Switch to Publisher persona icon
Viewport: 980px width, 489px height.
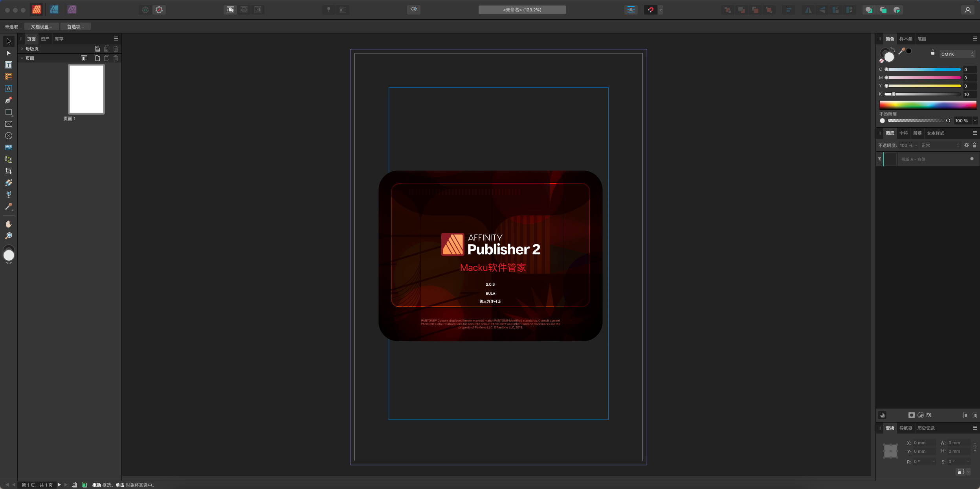(x=37, y=9)
